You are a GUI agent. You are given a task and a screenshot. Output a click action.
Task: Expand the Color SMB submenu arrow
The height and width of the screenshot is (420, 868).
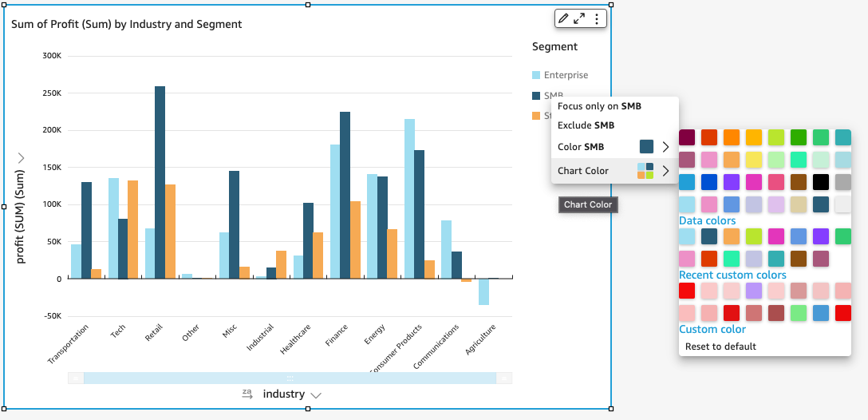coord(665,147)
